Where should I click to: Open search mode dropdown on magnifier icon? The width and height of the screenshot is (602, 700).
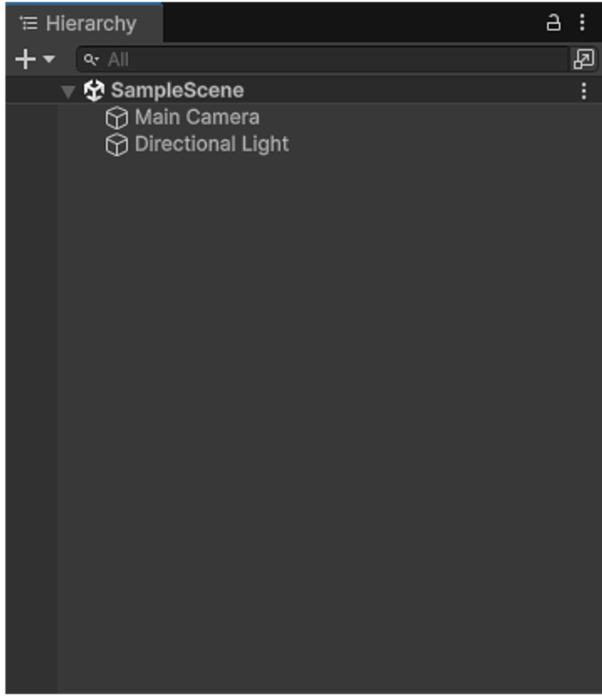click(x=92, y=59)
